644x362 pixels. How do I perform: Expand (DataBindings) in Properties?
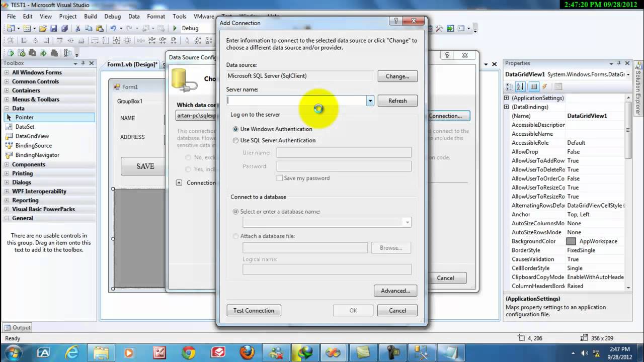[507, 107]
